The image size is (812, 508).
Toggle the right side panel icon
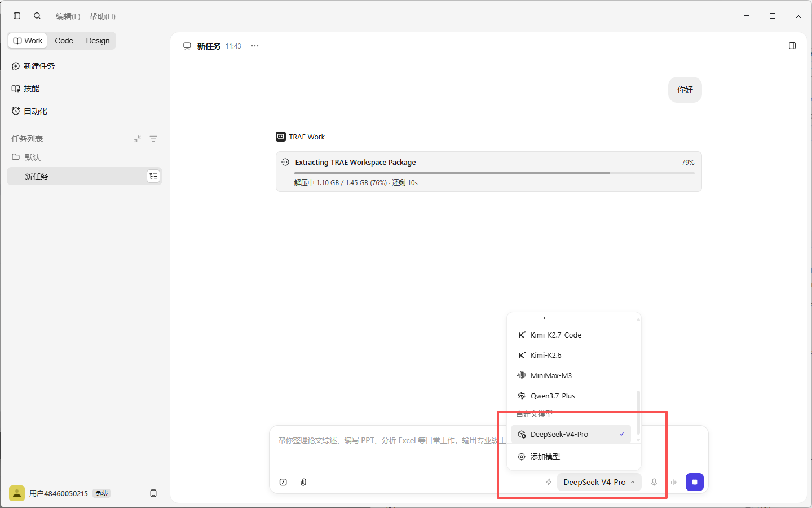(x=792, y=46)
